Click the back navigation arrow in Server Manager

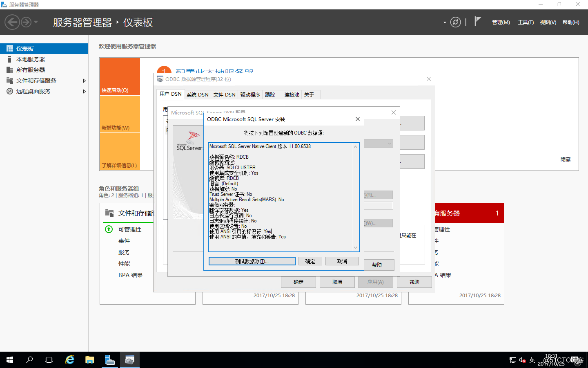[x=12, y=22]
